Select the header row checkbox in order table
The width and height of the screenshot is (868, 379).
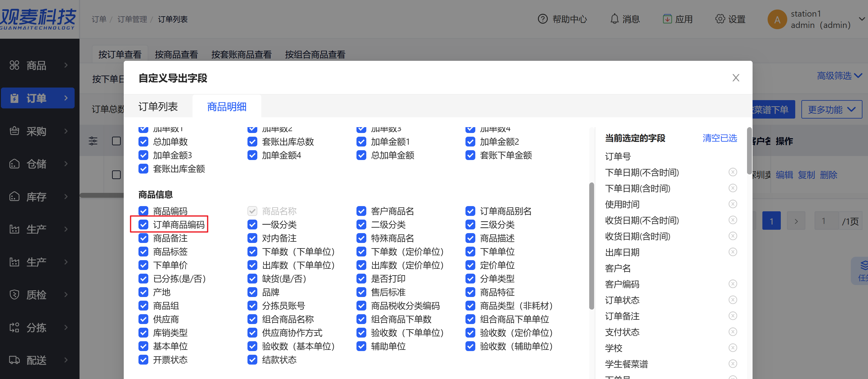tap(116, 141)
